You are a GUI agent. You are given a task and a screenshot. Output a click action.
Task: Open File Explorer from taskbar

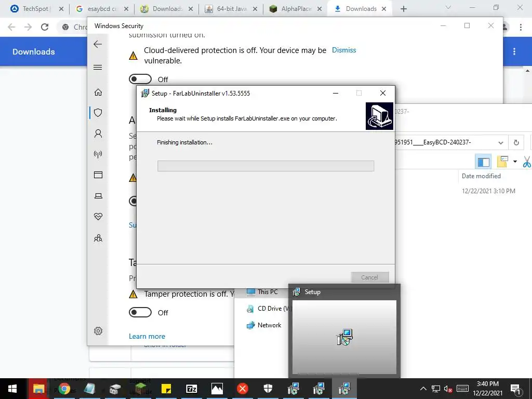(38, 389)
